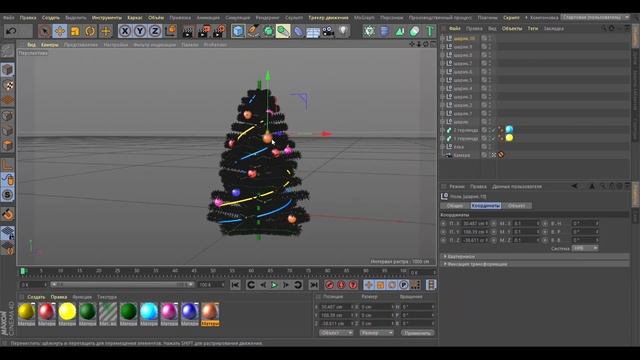Activate the Rotate tool
This screenshot has height=360, width=640.
(x=90, y=31)
